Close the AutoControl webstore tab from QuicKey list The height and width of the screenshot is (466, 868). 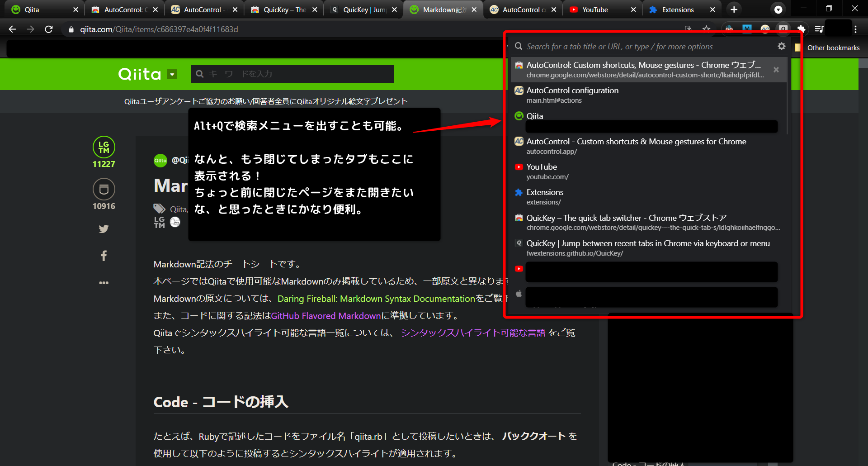coord(776,70)
